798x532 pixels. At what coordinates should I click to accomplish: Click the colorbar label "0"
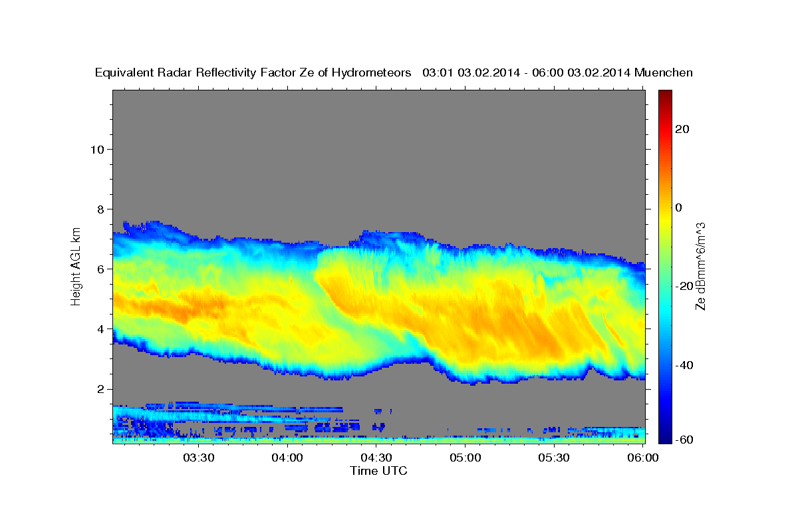[679, 207]
